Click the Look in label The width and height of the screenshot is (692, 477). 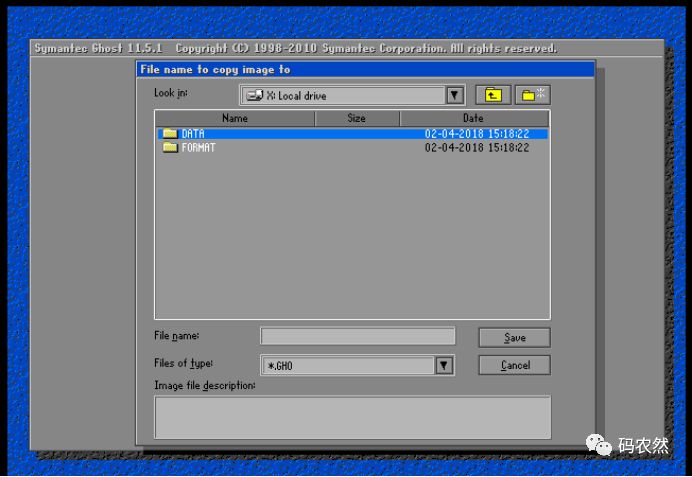171,93
